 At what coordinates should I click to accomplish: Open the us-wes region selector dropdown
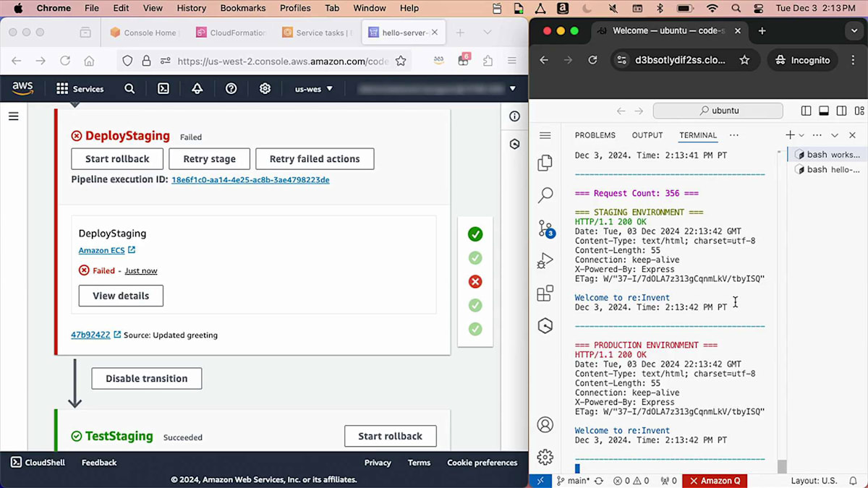click(314, 89)
